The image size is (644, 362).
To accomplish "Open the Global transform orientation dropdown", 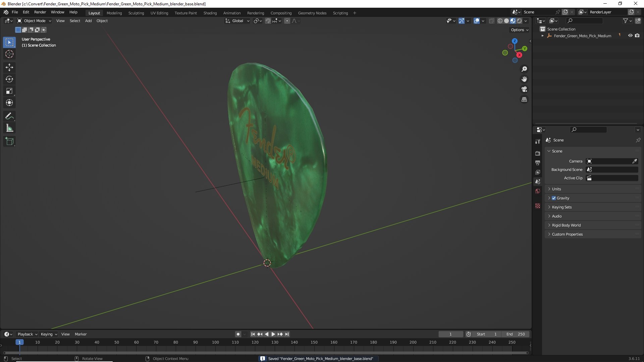I will pos(237,21).
